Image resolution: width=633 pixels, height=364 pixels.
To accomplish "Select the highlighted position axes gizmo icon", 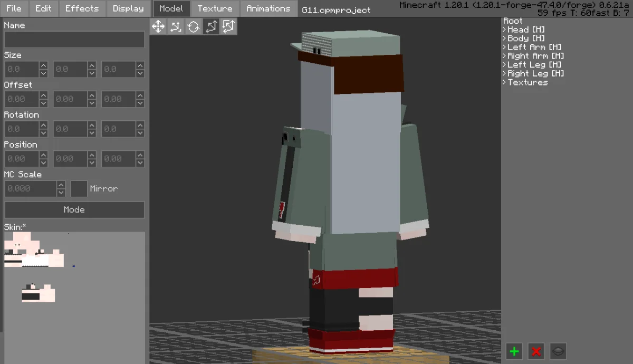I will [210, 26].
